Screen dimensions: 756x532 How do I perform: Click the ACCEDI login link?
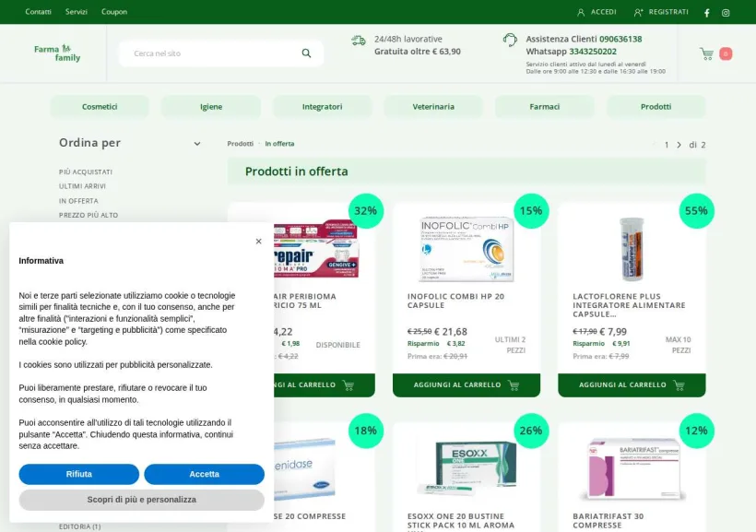coord(604,12)
